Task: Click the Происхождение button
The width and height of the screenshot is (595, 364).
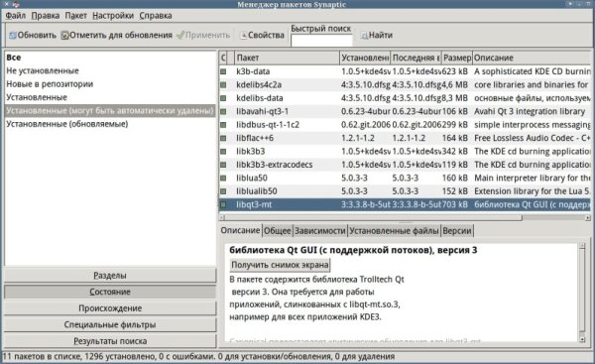Action: (x=110, y=308)
